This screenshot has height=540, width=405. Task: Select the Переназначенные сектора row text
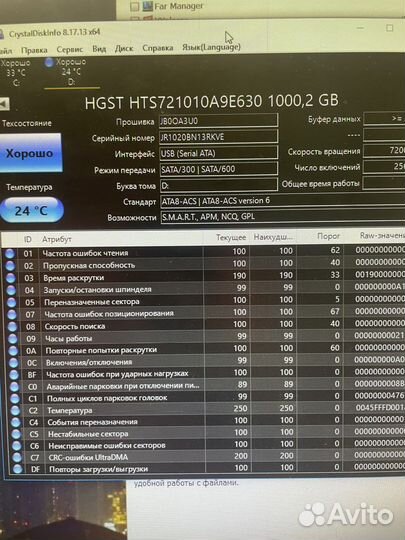pos(92,302)
